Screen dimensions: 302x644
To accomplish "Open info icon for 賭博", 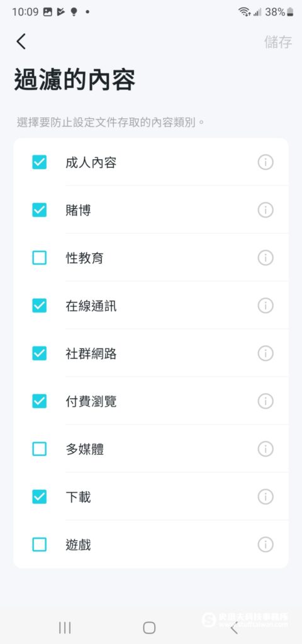I will click(x=266, y=210).
